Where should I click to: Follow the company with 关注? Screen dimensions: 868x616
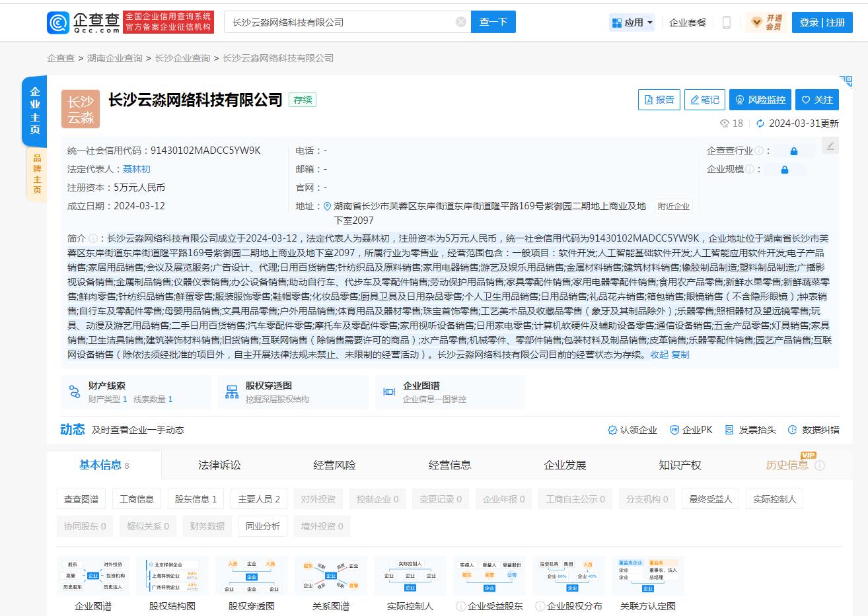tap(816, 100)
